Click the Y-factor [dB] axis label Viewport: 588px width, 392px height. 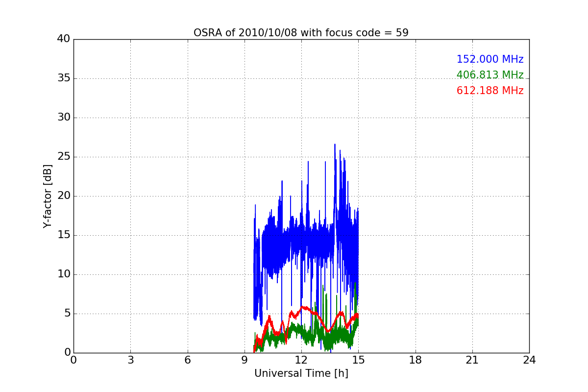(x=48, y=196)
